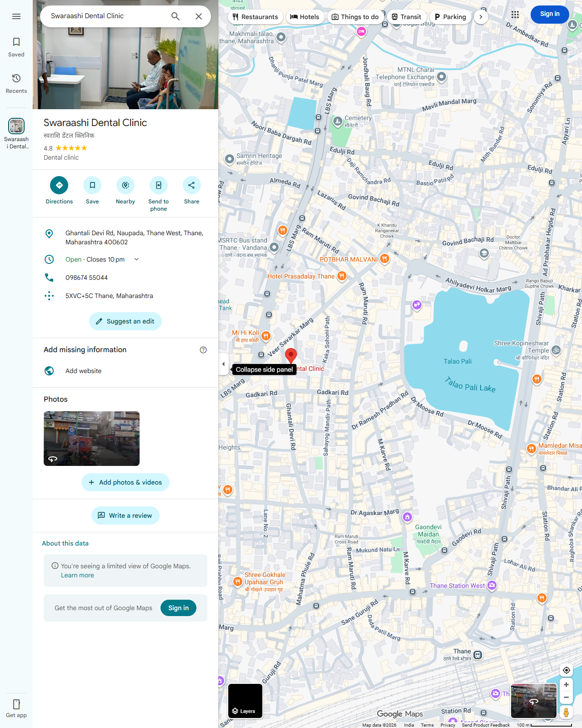The image size is (582, 728).
Task: Open the Layers map type selector
Action: click(245, 701)
